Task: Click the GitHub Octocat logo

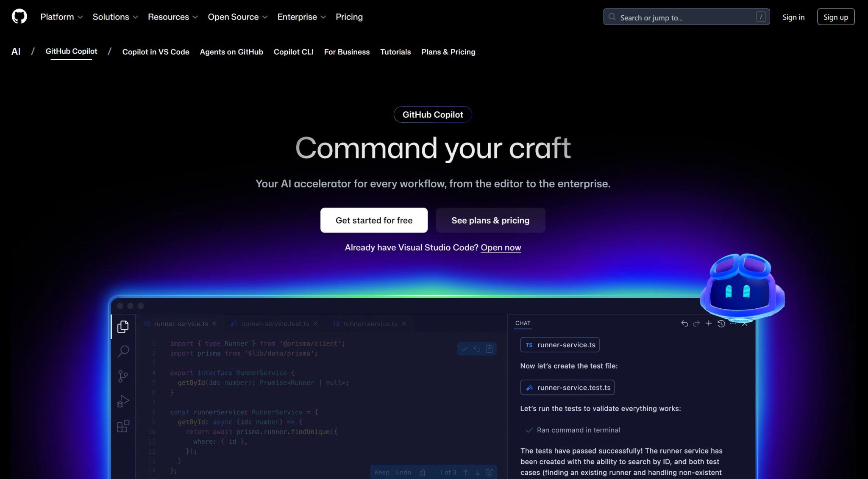Action: (x=19, y=17)
